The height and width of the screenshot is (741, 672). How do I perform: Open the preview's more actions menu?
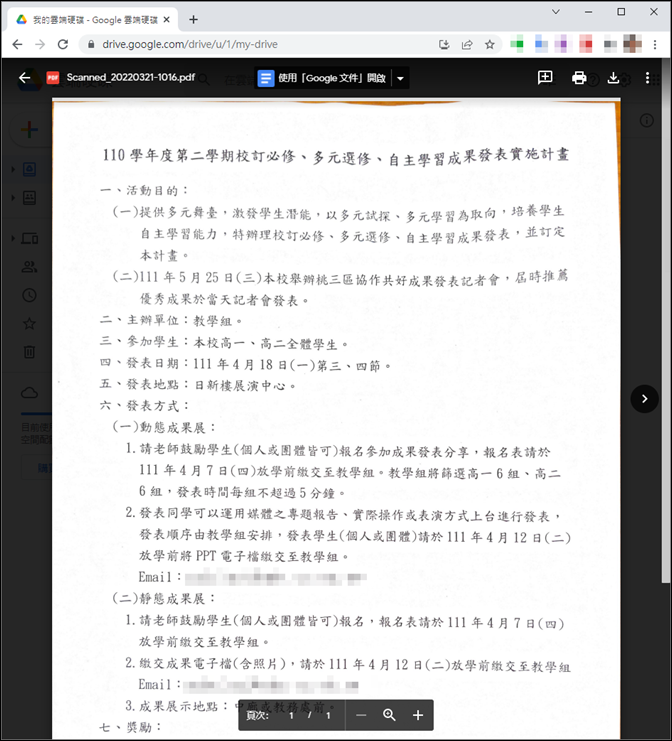pos(647,78)
